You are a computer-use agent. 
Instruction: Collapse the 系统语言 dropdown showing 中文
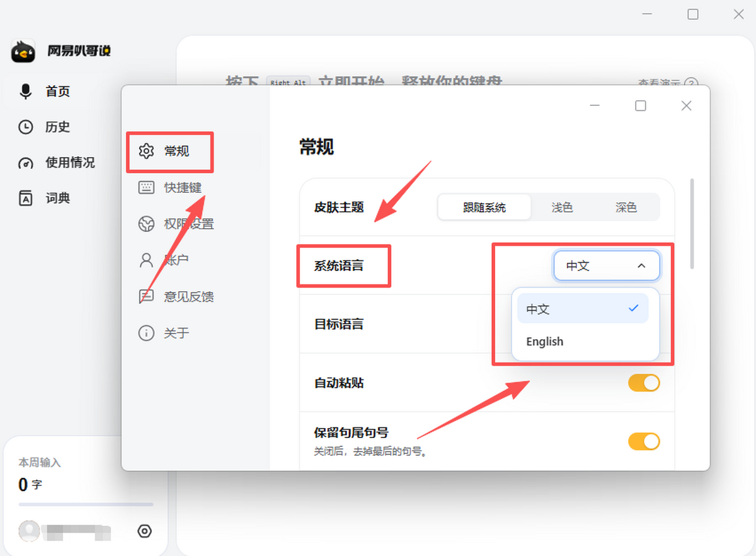pos(607,266)
